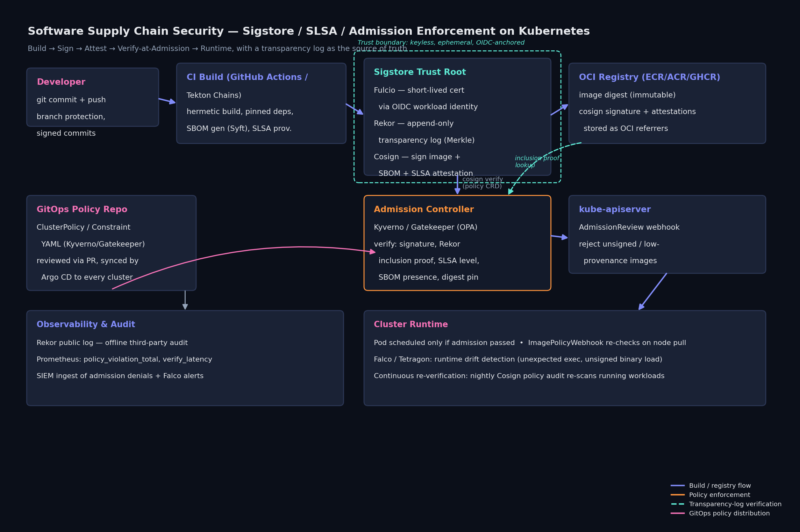
Task: Click 'SBOM presence, digest pin' text
Action: click(428, 277)
